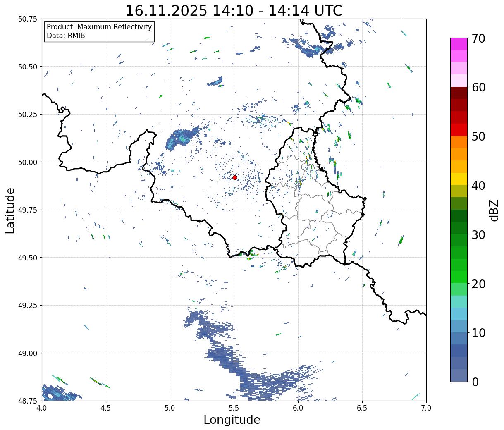
Task: Click the 49.25 latitude tick label
Action: pos(28,306)
